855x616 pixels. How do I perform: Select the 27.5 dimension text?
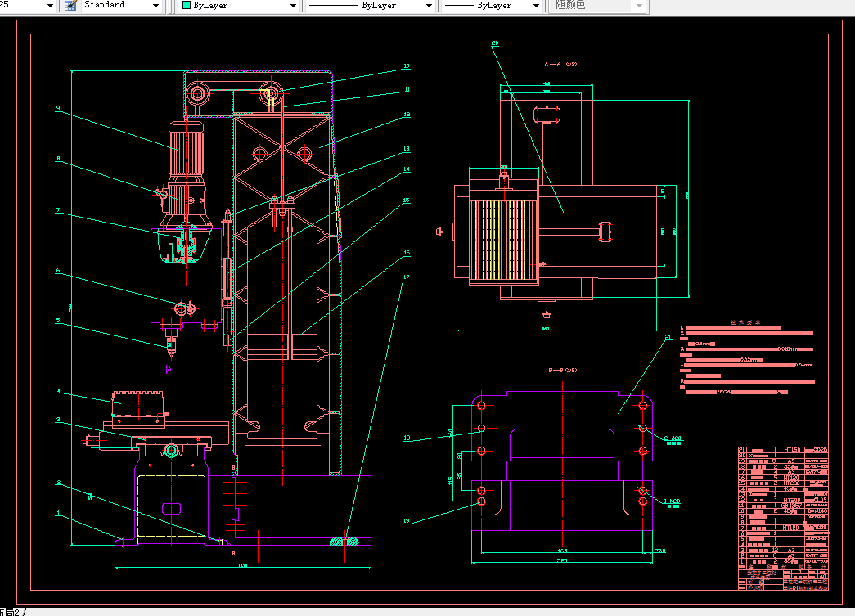659,551
